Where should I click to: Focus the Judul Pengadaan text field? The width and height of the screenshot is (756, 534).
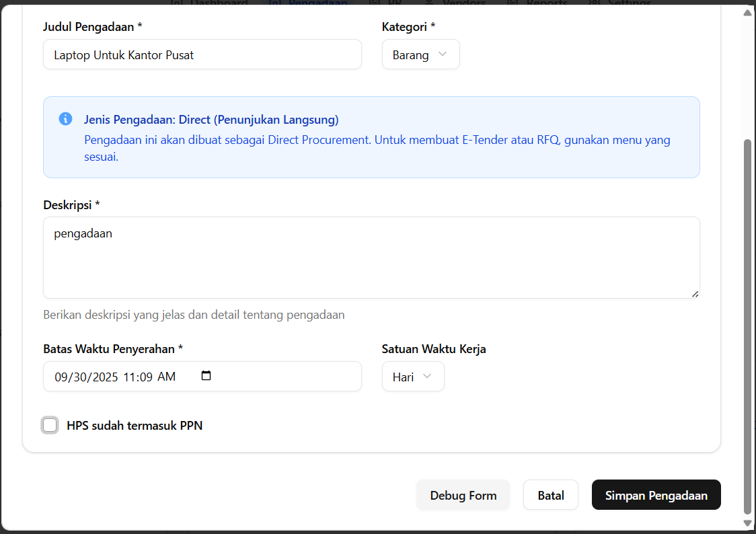pos(202,54)
